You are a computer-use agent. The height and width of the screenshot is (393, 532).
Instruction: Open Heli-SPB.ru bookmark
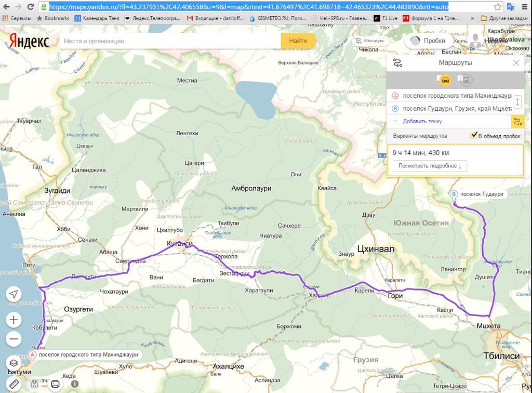tap(340, 18)
